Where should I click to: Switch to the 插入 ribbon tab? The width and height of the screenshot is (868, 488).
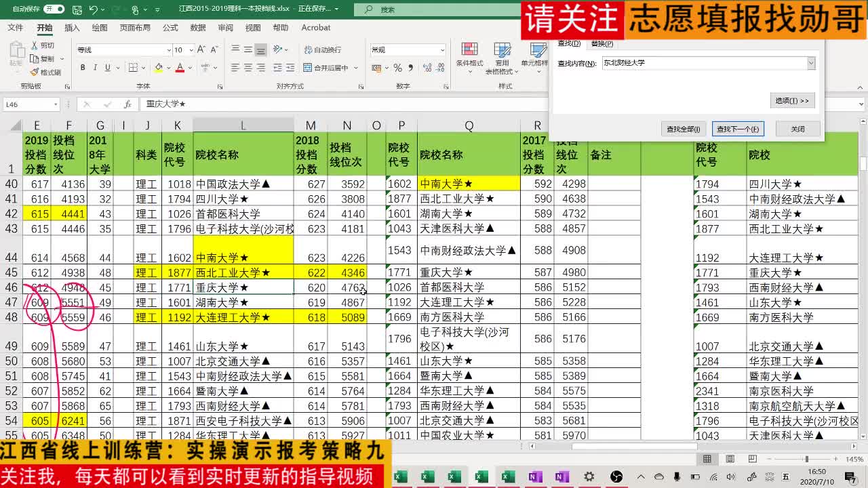click(x=72, y=28)
